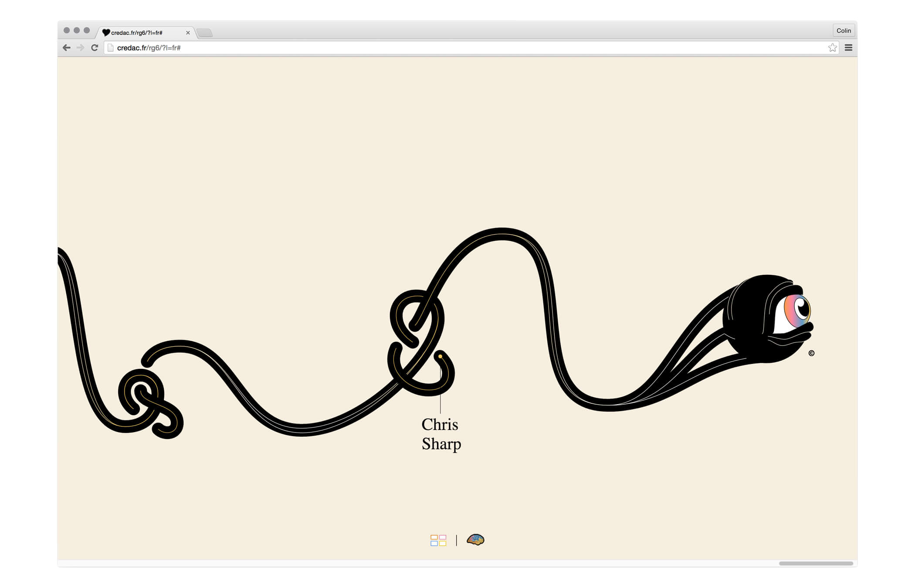
Task: Click the copyright symbol near the eyeball
Action: (x=811, y=353)
